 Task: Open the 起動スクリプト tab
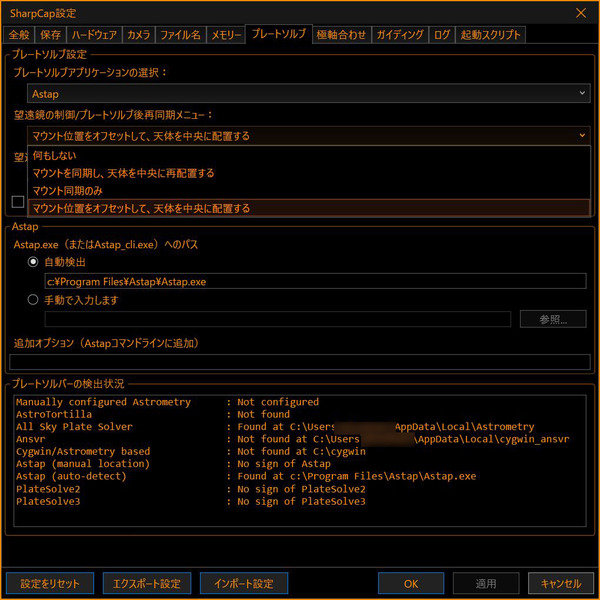click(490, 35)
